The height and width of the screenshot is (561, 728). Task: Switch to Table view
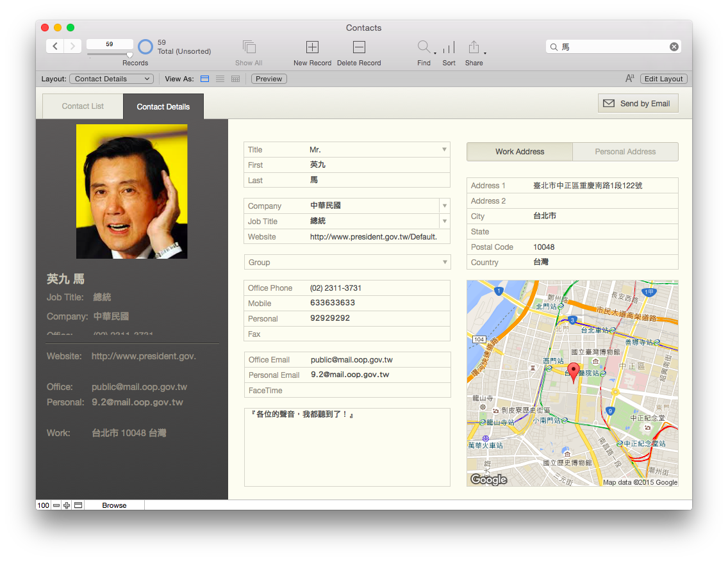pyautogui.click(x=235, y=79)
